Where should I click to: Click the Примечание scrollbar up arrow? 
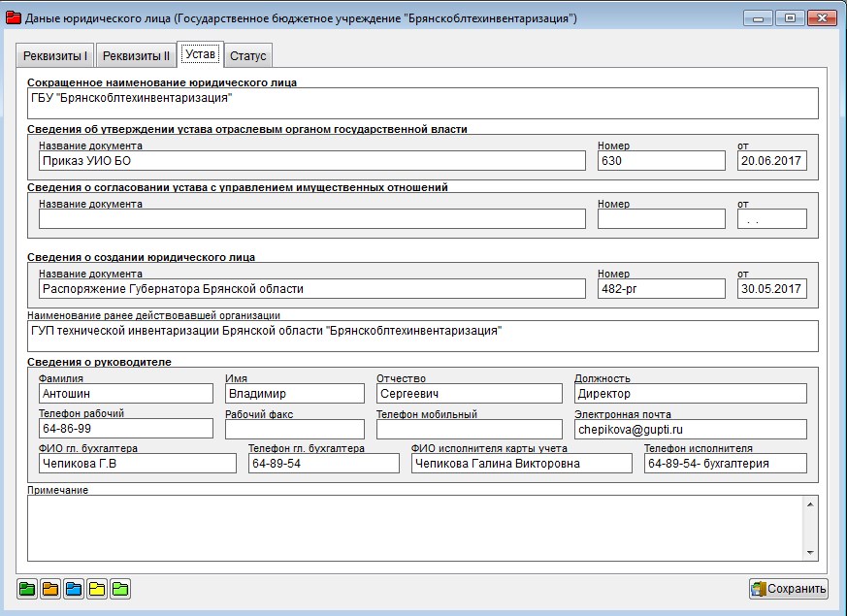tap(810, 504)
